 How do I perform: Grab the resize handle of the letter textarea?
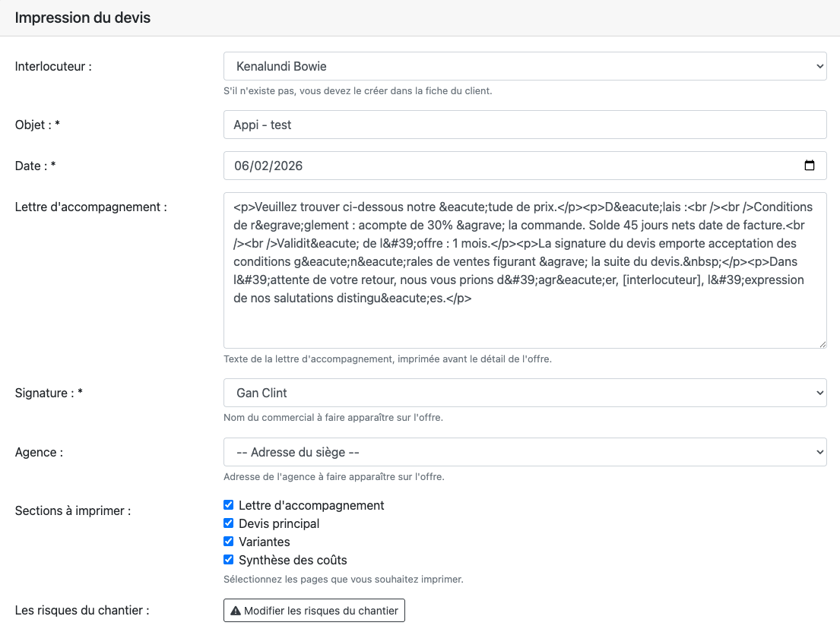pyautogui.click(x=822, y=343)
